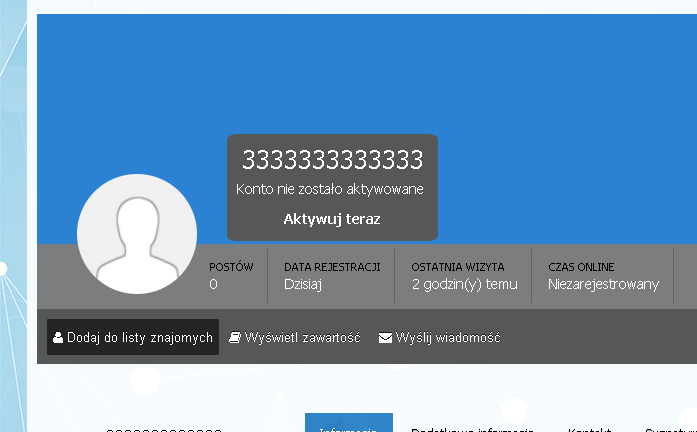Viewport: 697px width, 432px height.
Task: Select the Wyślij wiadomość link text
Action: tap(448, 338)
